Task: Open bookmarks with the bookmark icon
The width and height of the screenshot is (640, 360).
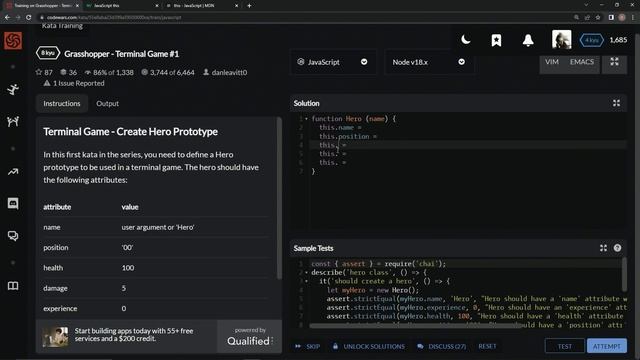Action: tap(496, 40)
